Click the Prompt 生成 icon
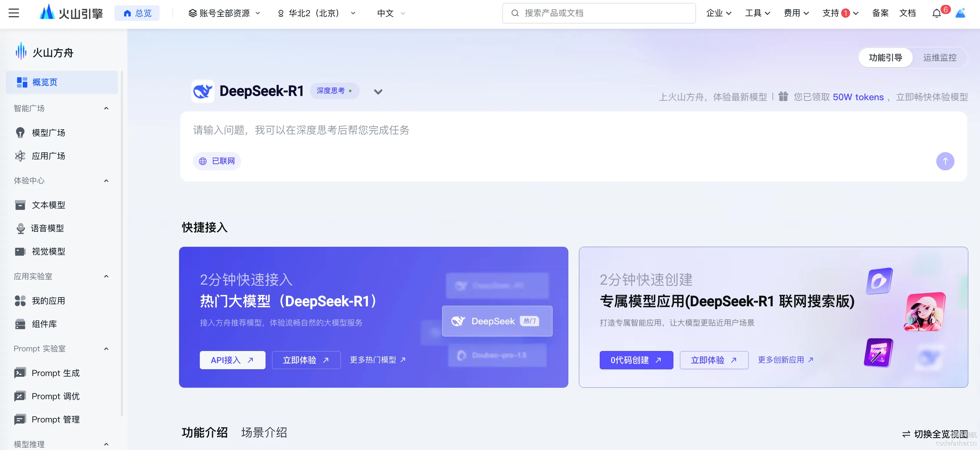 coord(20,373)
